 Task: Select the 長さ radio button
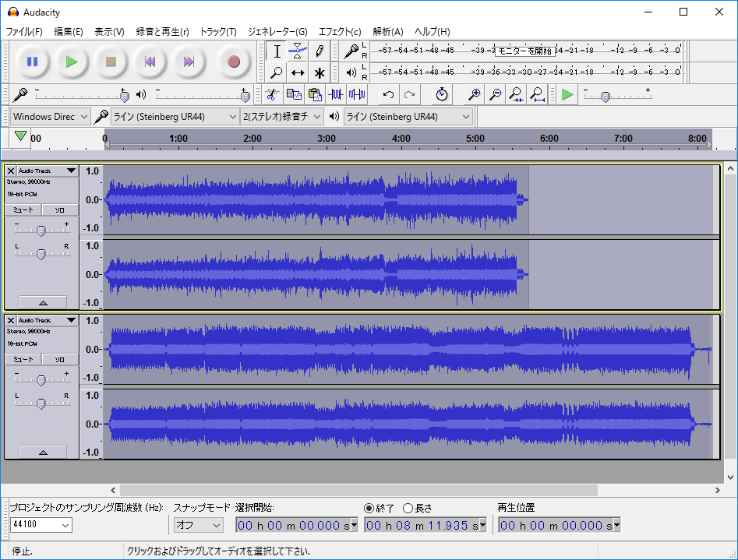(x=408, y=509)
